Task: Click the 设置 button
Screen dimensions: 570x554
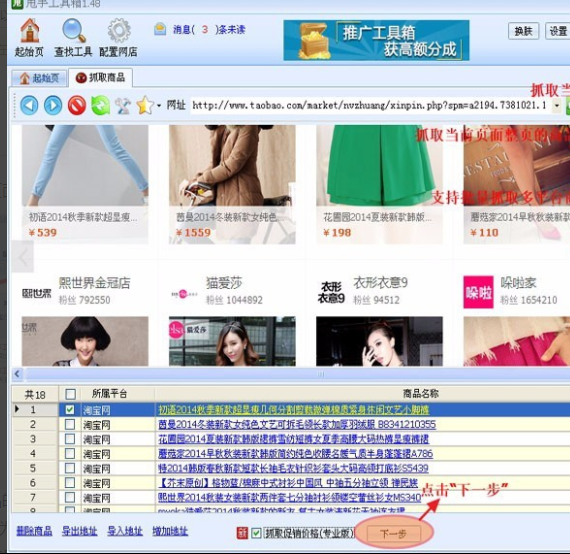Action: (558, 31)
